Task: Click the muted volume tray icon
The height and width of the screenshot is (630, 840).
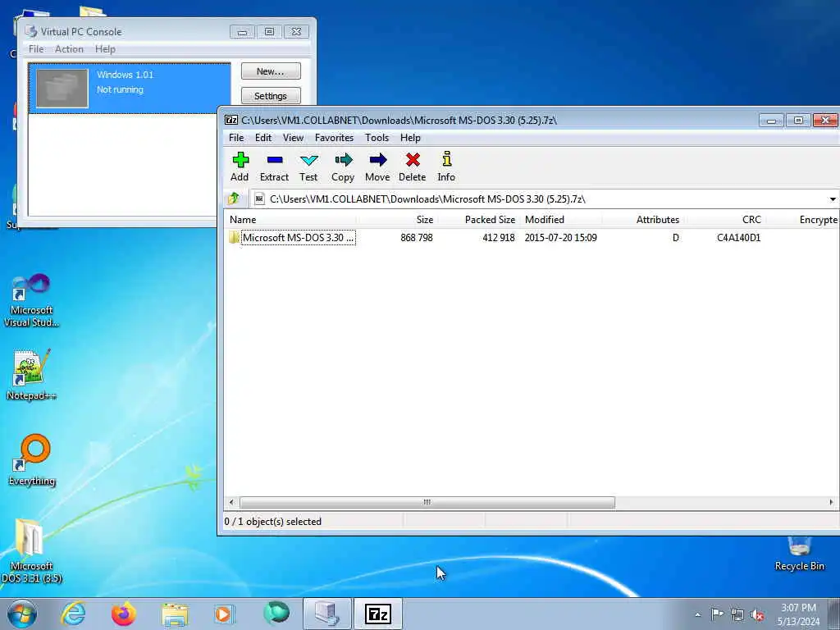Action: coord(757,615)
